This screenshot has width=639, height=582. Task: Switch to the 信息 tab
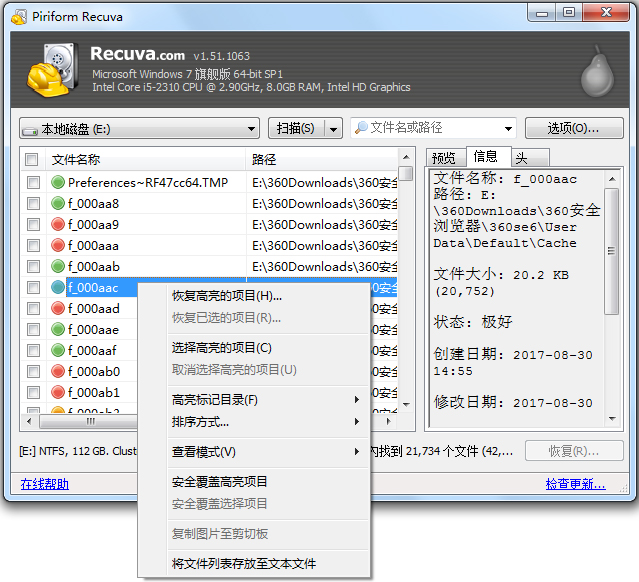[x=487, y=156]
